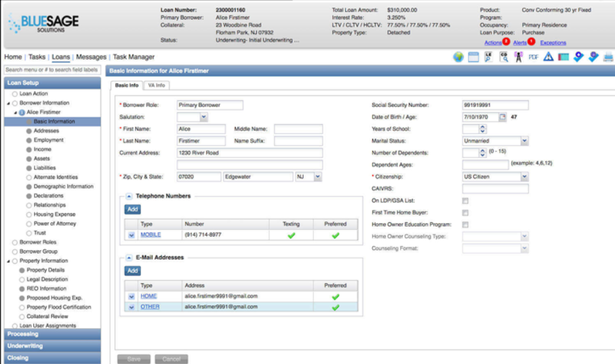615x364 pixels.
Task: Click the printer icon in the toolbar
Action: tap(608, 58)
